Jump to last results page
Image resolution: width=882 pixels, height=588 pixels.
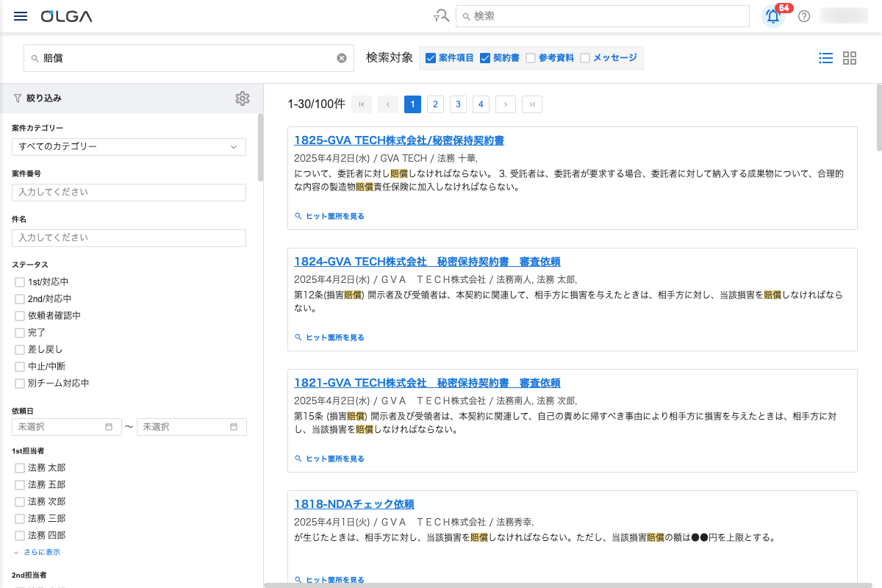(532, 104)
